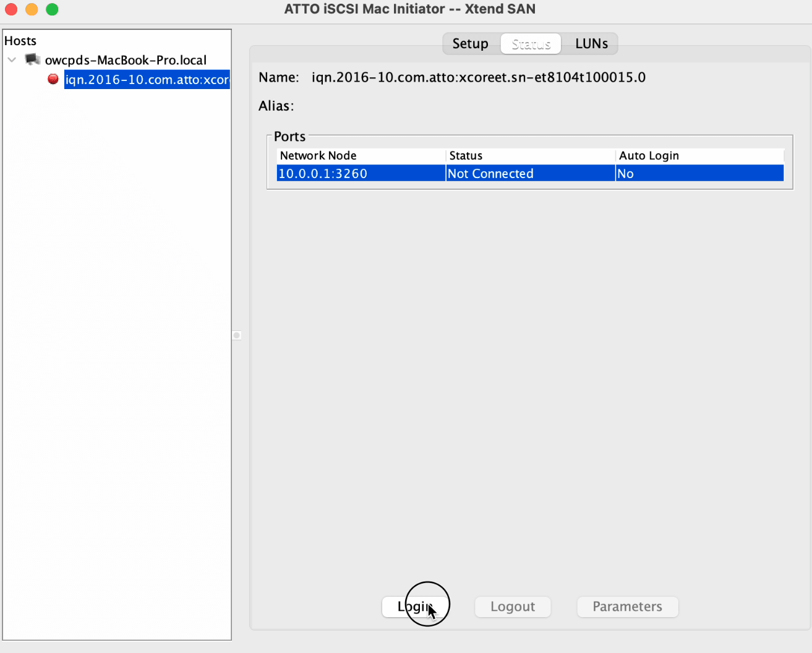The height and width of the screenshot is (653, 812).
Task: Open the Parameters dialog button
Action: click(627, 607)
